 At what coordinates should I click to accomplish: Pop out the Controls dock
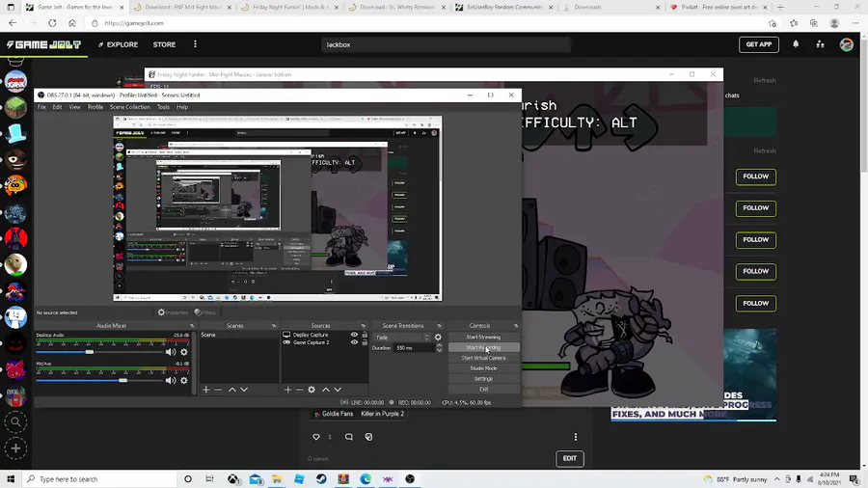point(515,326)
